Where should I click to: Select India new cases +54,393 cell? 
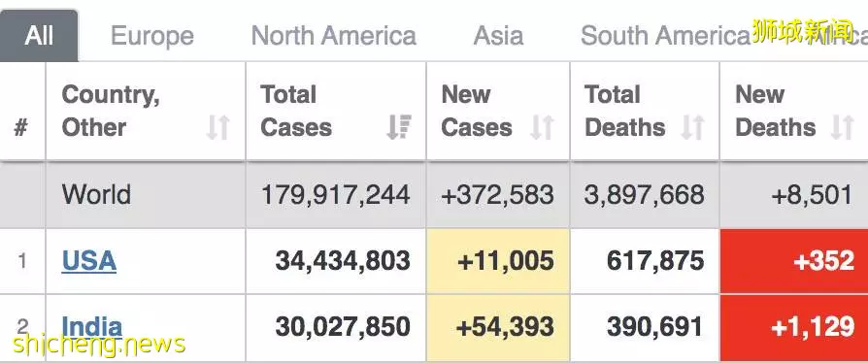tap(498, 327)
